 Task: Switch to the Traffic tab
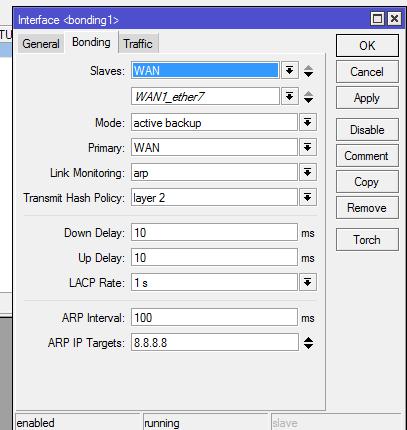(x=138, y=44)
